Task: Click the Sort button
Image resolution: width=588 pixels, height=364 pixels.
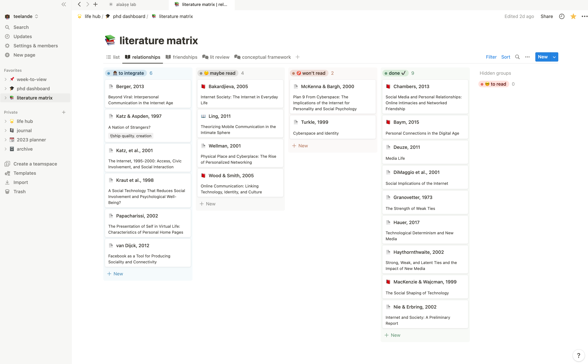Action: pyautogui.click(x=505, y=57)
